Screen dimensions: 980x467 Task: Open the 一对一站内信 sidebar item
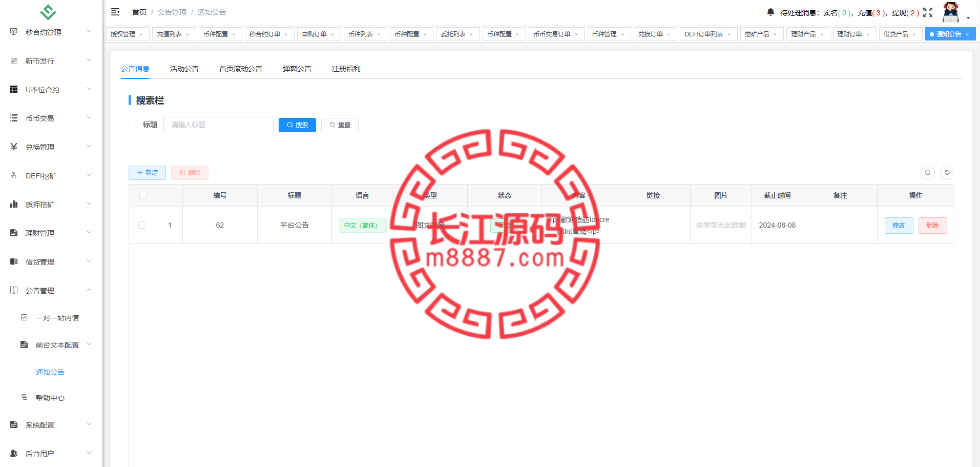click(57, 318)
